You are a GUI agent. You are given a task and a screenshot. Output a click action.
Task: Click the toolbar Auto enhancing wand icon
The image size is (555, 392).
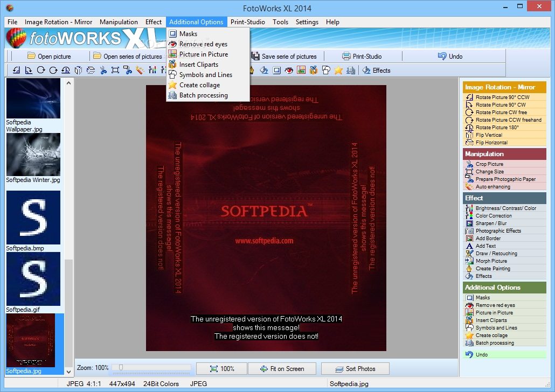(x=140, y=71)
